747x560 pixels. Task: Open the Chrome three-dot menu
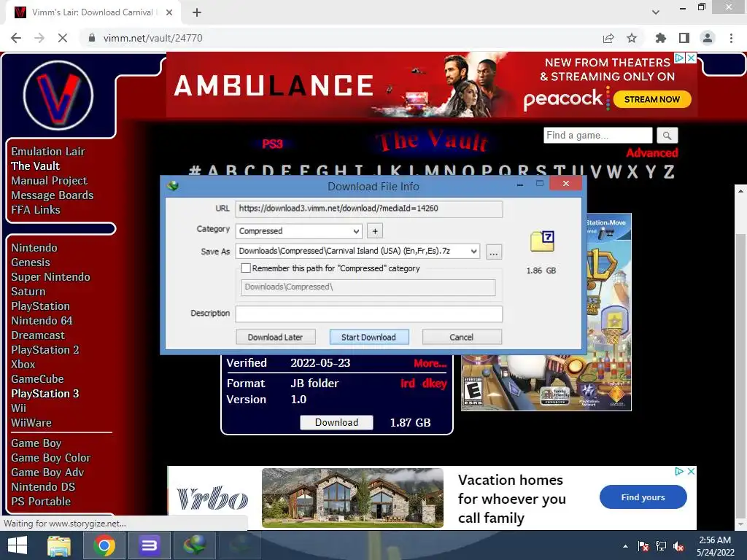(731, 38)
